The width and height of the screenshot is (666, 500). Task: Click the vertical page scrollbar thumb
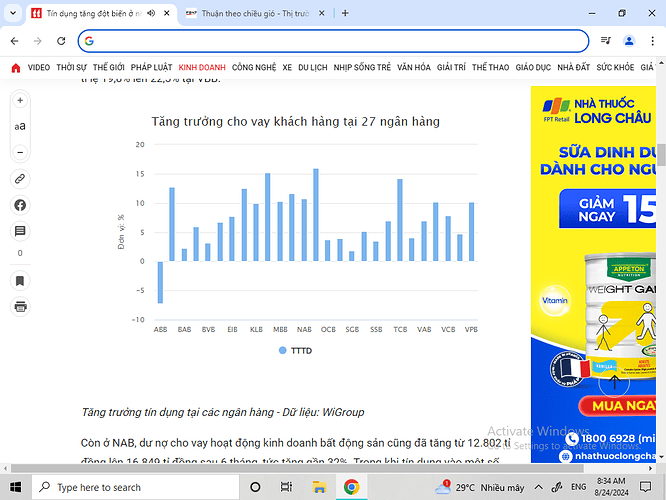(x=661, y=155)
